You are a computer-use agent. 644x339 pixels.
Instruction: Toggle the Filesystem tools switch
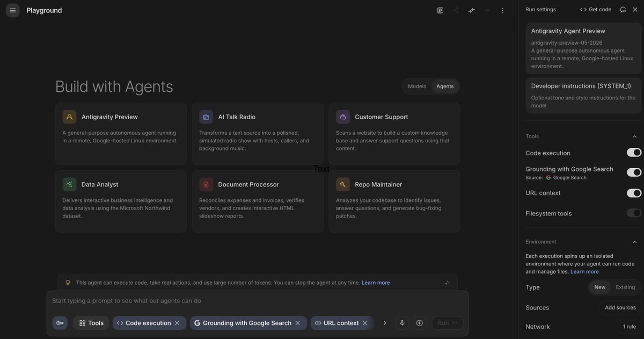coord(634,213)
